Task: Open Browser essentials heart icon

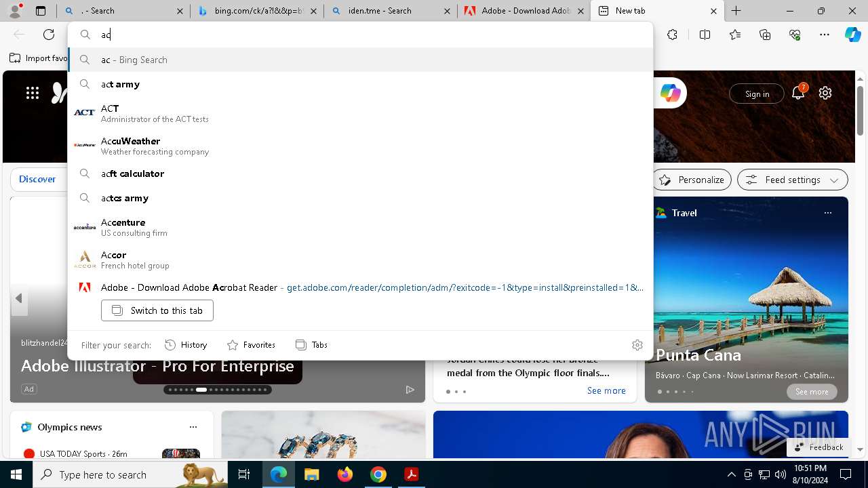Action: (795, 35)
